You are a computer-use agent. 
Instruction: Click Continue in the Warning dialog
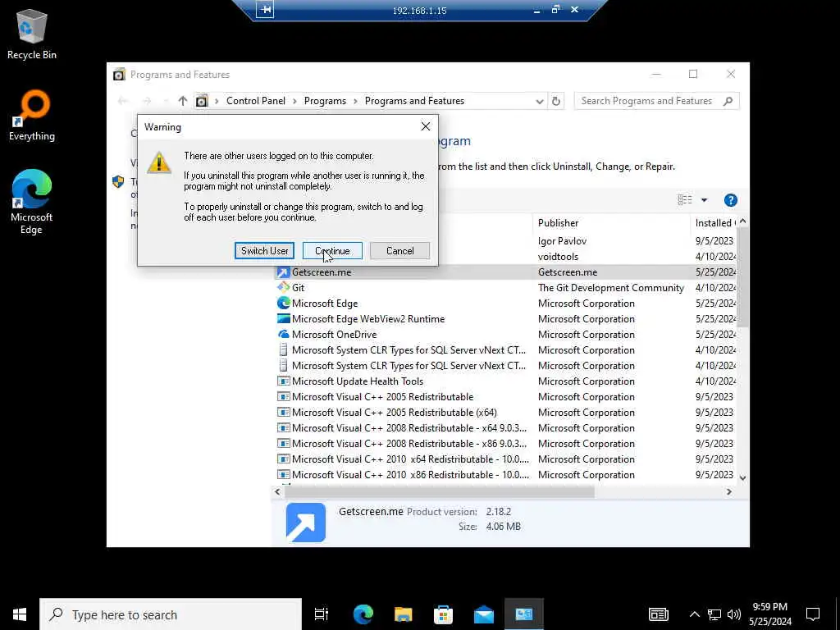332,251
